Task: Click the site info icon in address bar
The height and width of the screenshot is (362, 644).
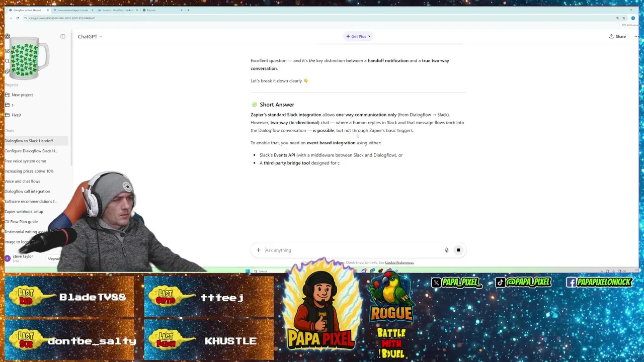Action: (26, 18)
